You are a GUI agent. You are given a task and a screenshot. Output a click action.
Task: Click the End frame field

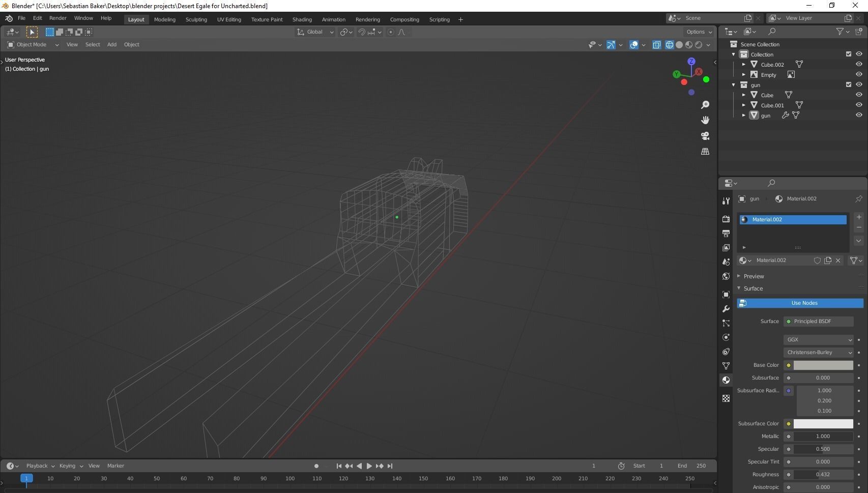coord(693,466)
